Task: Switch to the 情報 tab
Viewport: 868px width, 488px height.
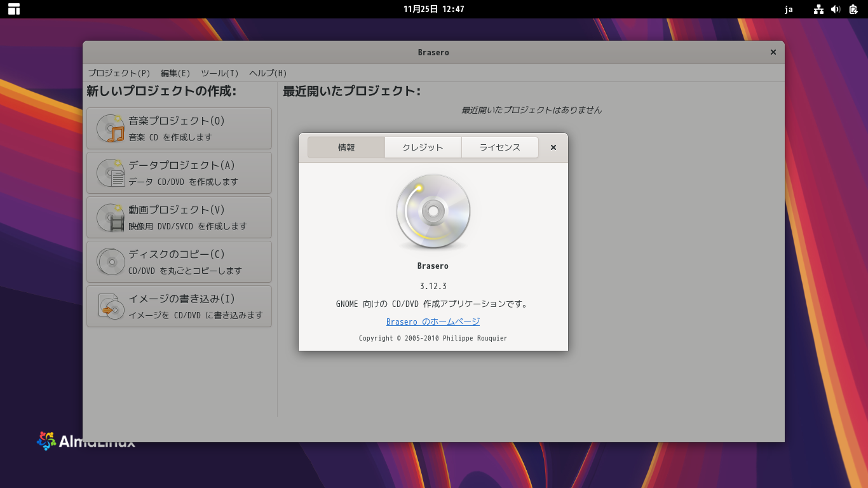Action: (x=346, y=147)
